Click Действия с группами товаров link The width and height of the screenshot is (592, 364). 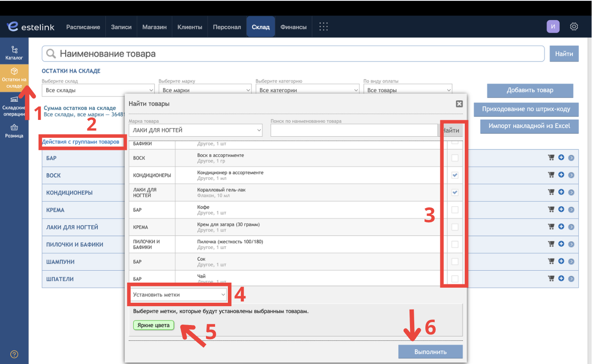[x=81, y=142]
